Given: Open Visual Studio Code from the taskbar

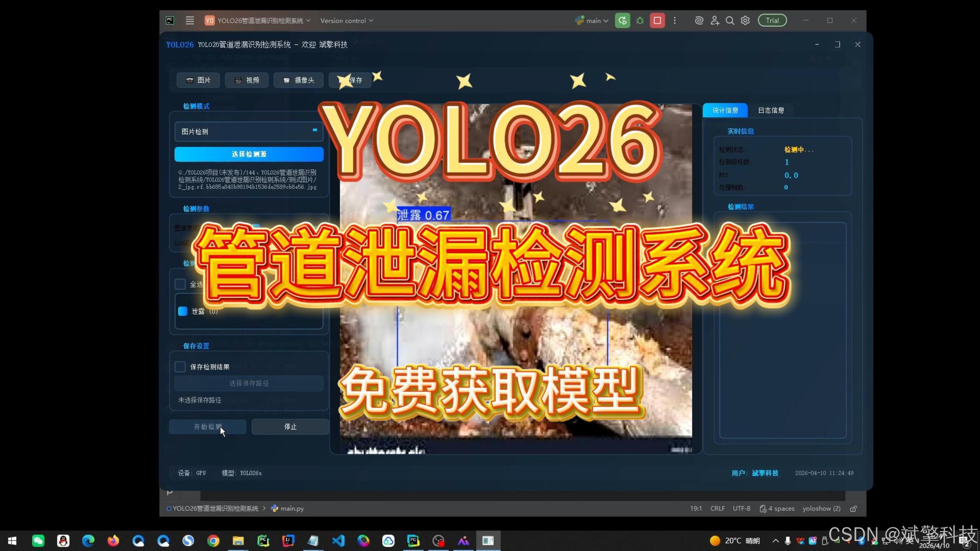Looking at the screenshot, I should pos(338,541).
